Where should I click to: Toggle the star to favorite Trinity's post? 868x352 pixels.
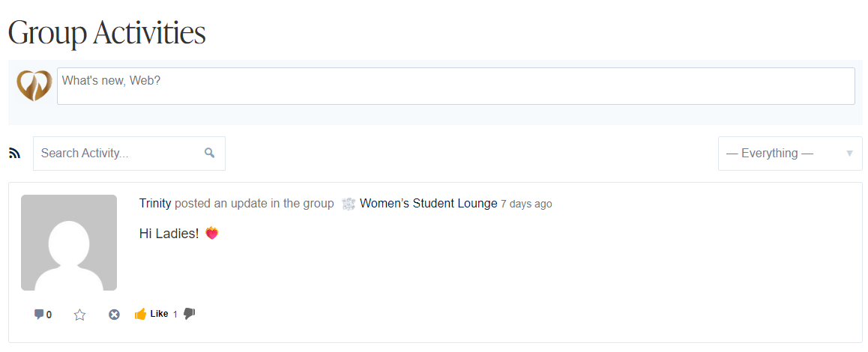tap(79, 315)
